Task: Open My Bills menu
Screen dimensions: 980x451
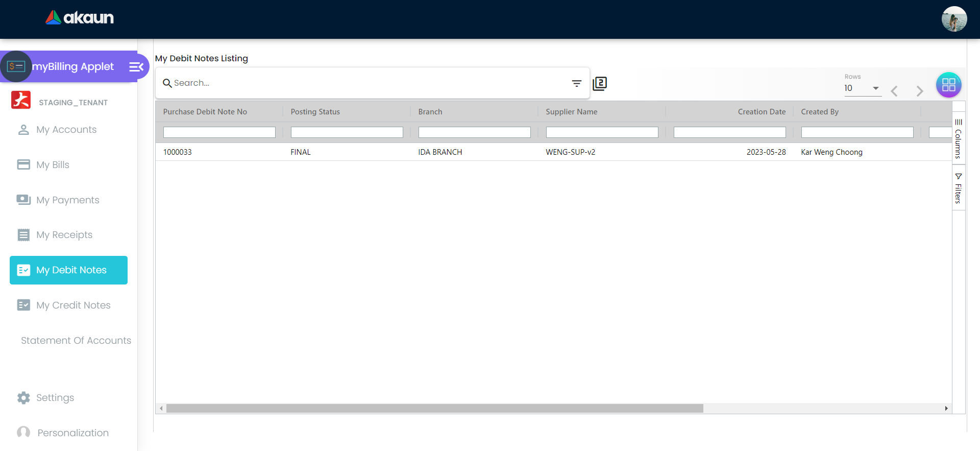Action: 53,165
